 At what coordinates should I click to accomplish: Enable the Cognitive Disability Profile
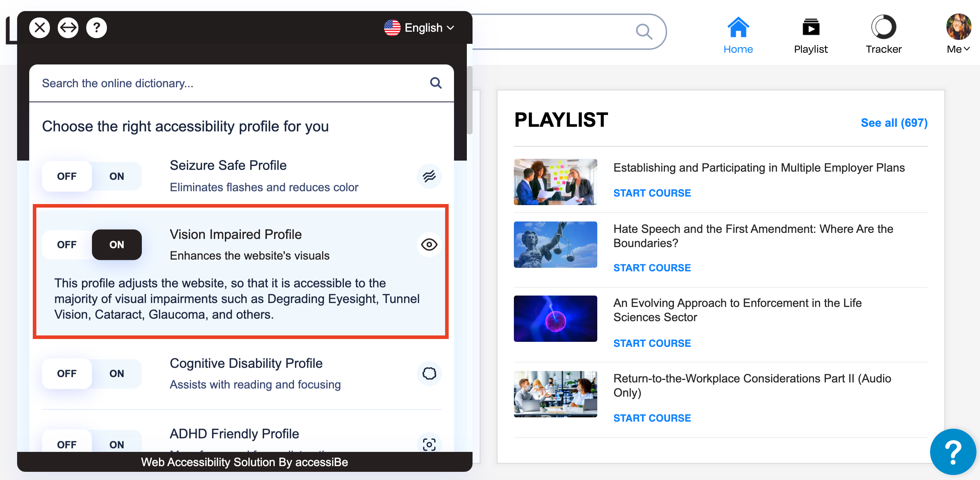coord(117,374)
